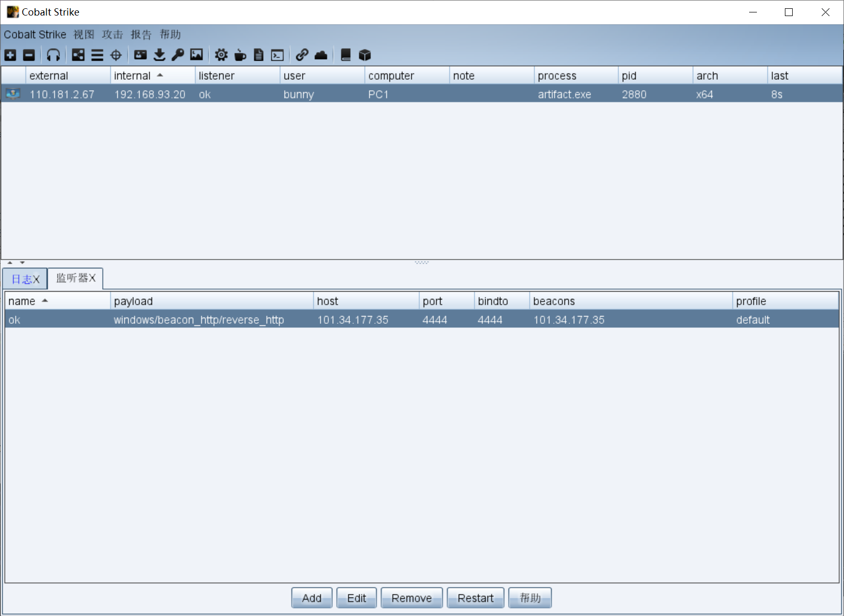Manage web server cloud icon
The height and width of the screenshot is (616, 844).
coord(321,55)
